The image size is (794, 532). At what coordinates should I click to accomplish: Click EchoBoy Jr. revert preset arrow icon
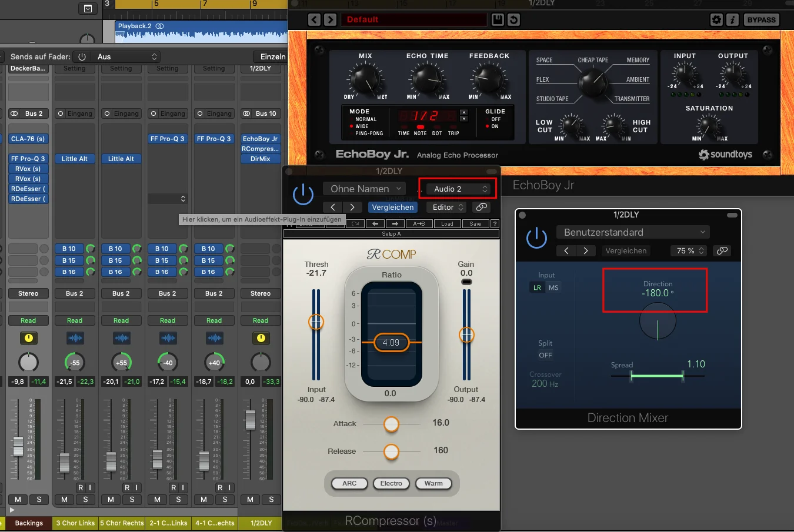[513, 20]
